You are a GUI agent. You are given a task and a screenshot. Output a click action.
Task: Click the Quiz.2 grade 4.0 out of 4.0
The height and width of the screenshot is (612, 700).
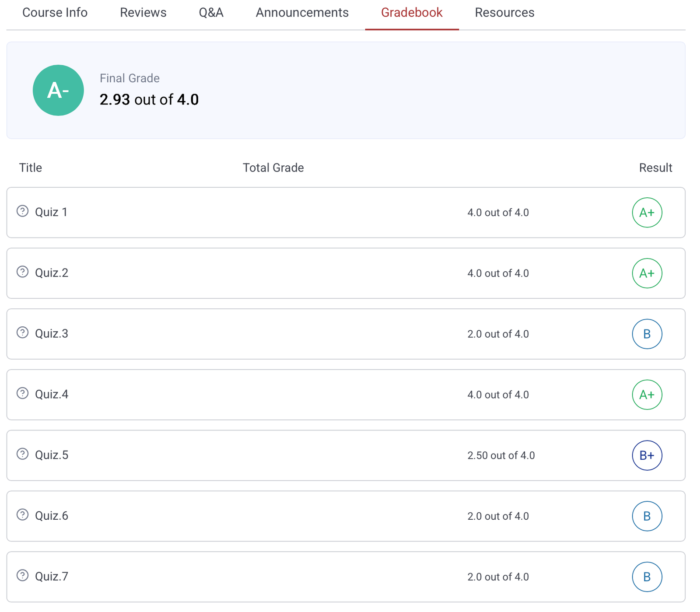pos(498,273)
